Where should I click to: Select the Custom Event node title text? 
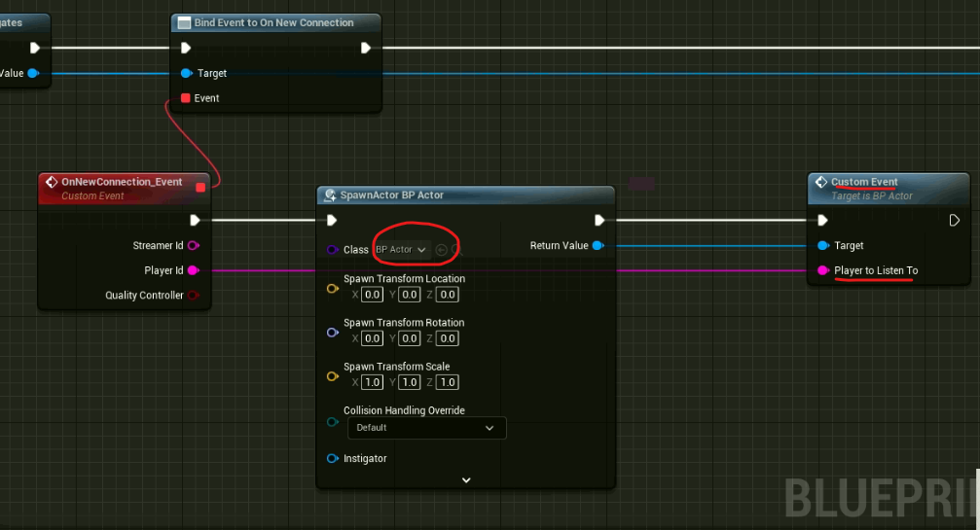click(x=864, y=182)
